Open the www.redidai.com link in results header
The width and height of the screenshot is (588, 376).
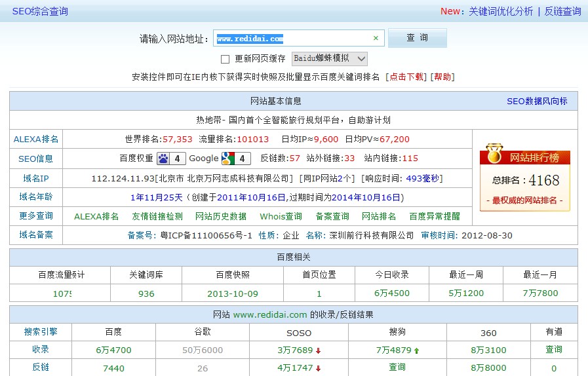tap(270, 315)
